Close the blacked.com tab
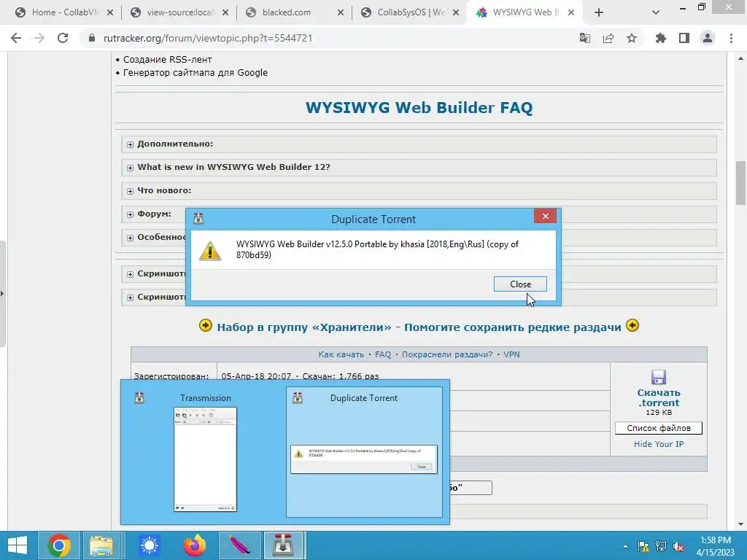This screenshot has width=747, height=560. (340, 13)
